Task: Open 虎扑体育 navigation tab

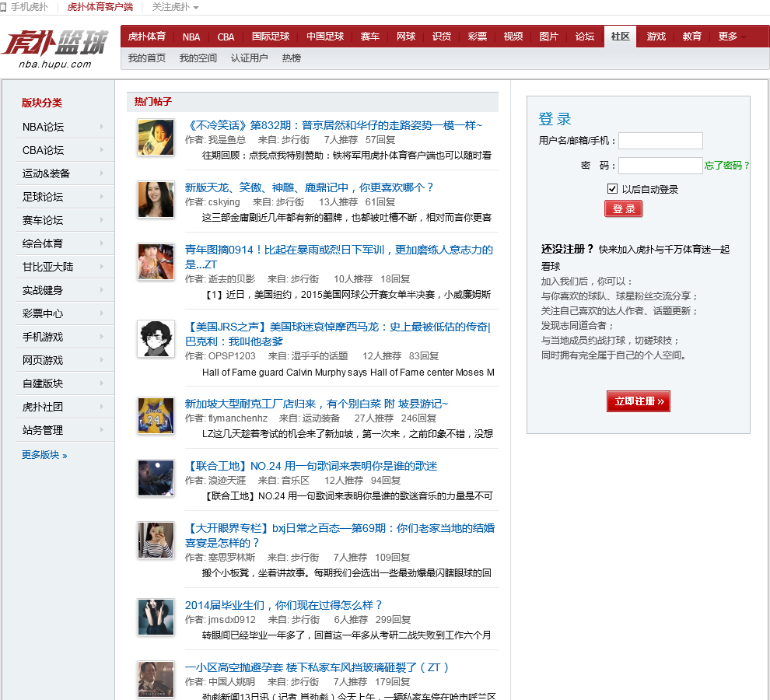Action: [147, 37]
